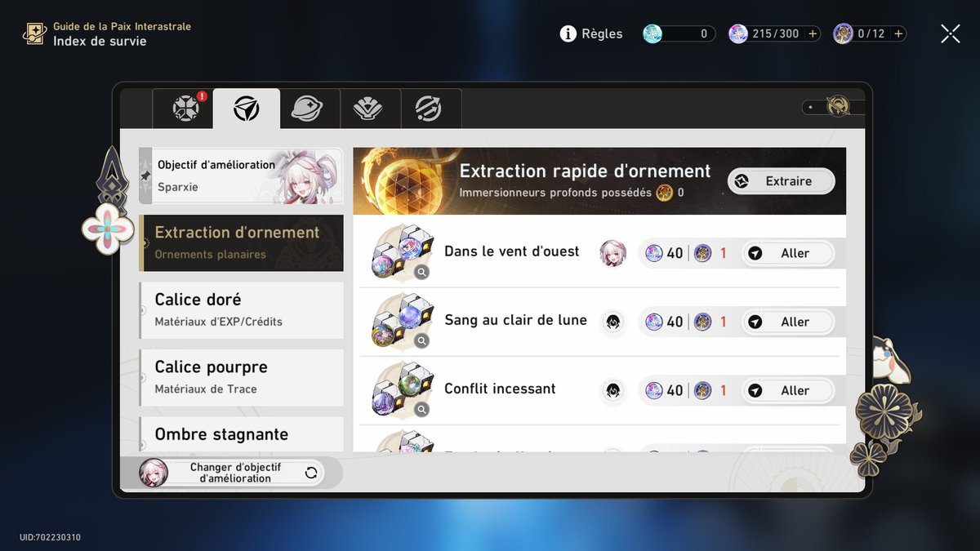Click Sparxie avatar on Dans le vent d'ouest row
Viewport: 980px width, 551px height.
[x=612, y=253]
